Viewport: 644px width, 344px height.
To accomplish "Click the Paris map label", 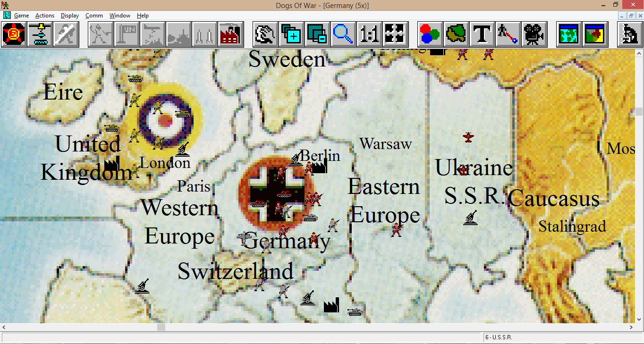I will point(194,186).
